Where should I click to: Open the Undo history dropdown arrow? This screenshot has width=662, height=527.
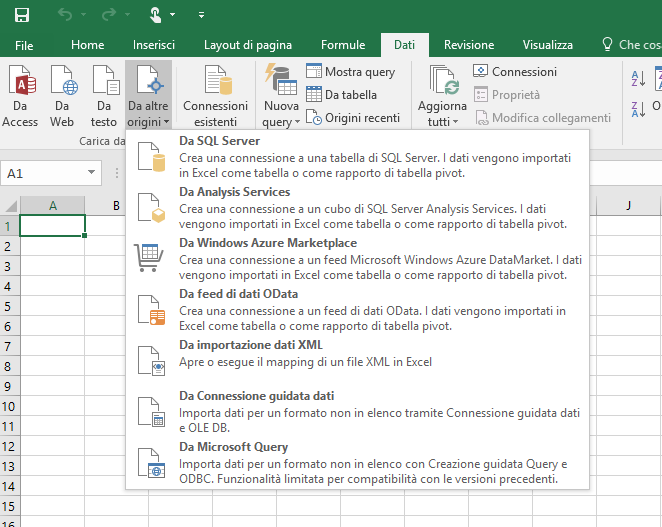(x=84, y=15)
